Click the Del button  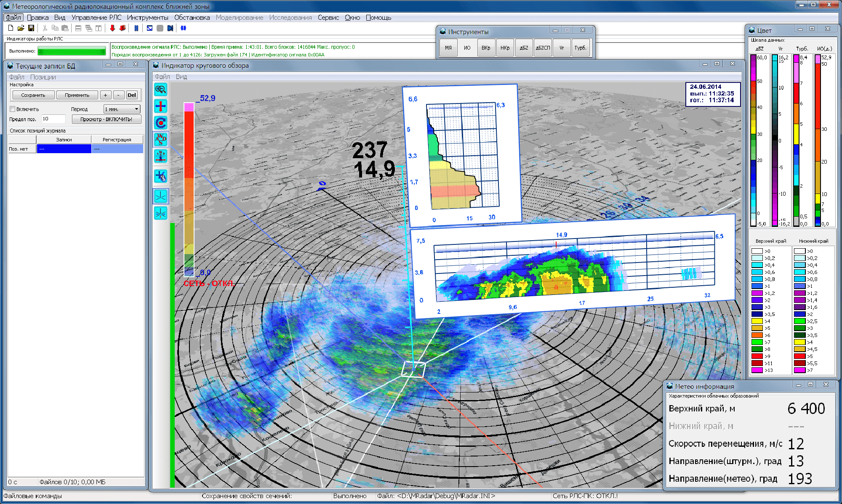(132, 95)
